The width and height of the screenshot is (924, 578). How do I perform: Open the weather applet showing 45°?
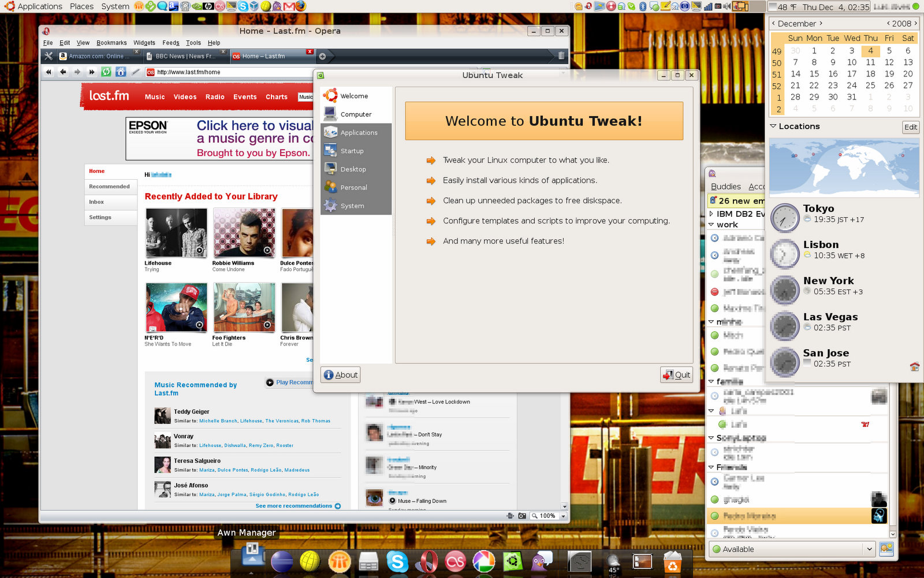613,561
